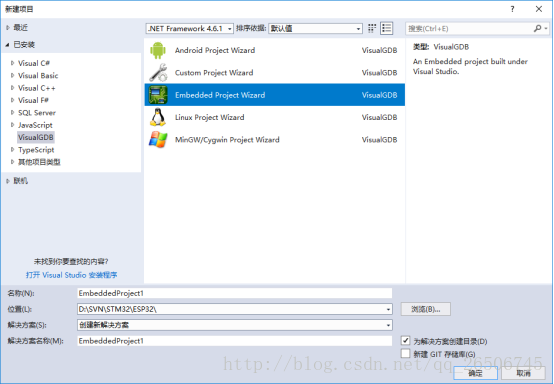This screenshot has width=554, height=384.
Task: Expand the 其他项目类型 tree node
Action: tap(12, 162)
